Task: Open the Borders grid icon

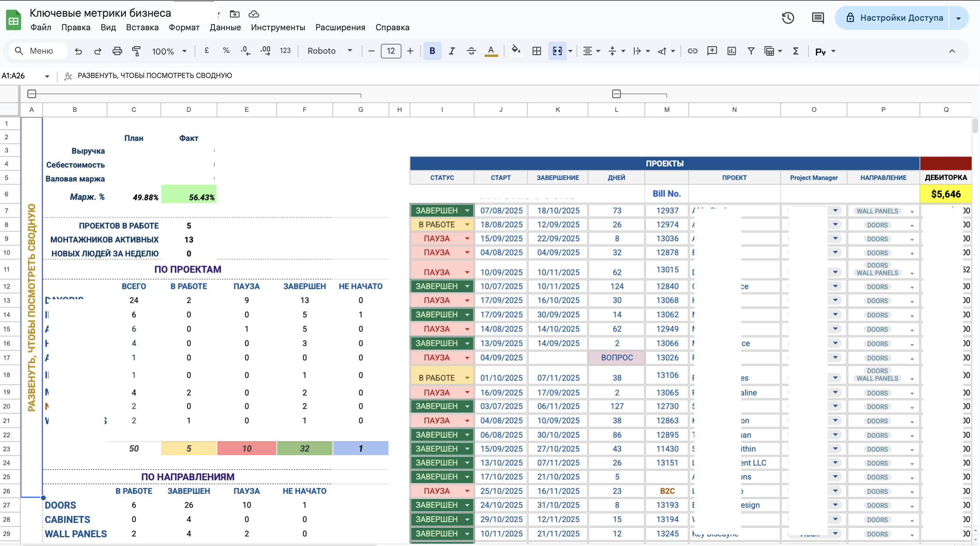Action: click(536, 51)
